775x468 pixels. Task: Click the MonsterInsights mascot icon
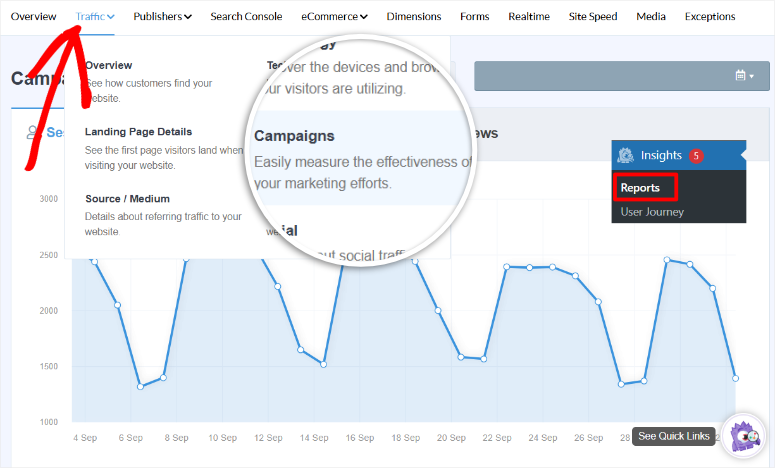pos(742,435)
